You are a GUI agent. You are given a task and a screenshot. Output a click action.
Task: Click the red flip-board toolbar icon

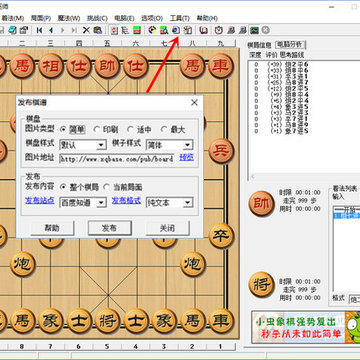click(114, 30)
